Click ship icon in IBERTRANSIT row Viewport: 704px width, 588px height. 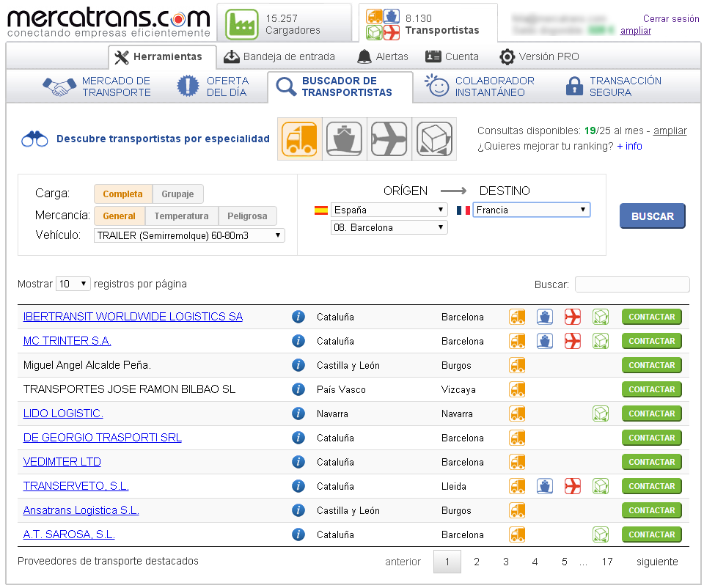point(545,317)
